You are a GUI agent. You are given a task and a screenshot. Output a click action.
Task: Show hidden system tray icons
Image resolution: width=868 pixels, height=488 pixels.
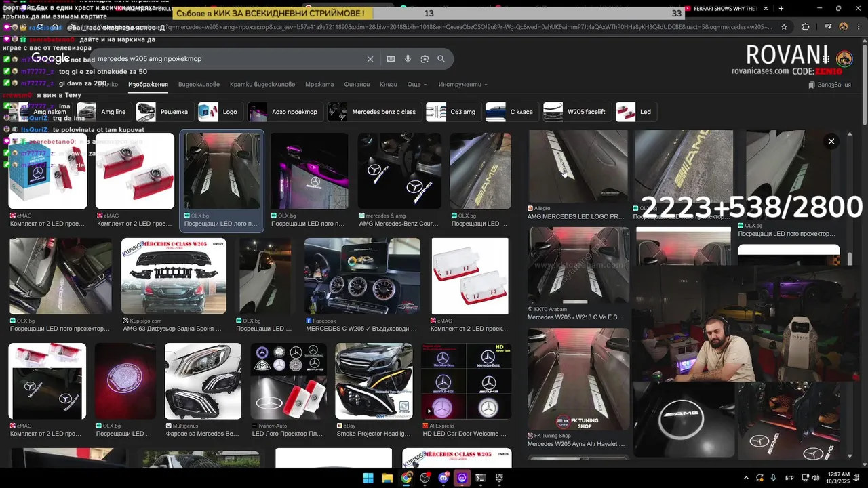746,478
